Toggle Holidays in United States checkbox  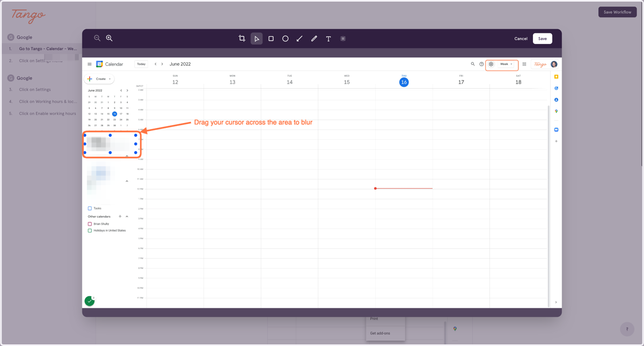pos(90,230)
